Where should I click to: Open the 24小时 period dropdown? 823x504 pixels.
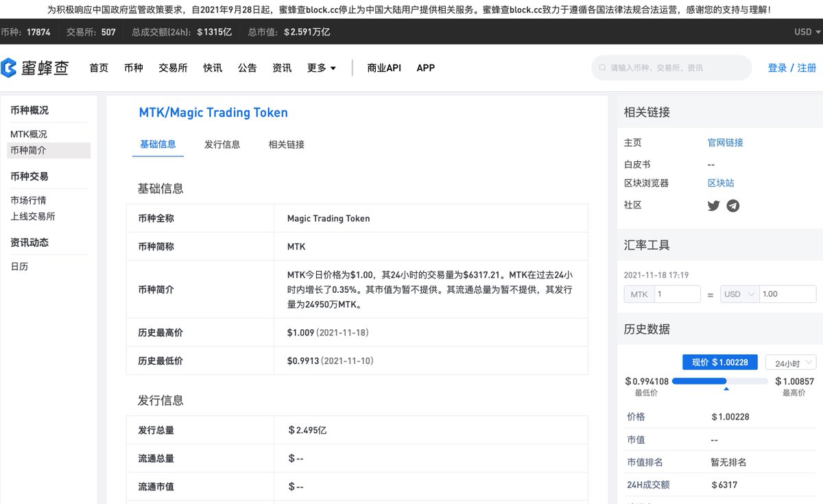point(790,363)
